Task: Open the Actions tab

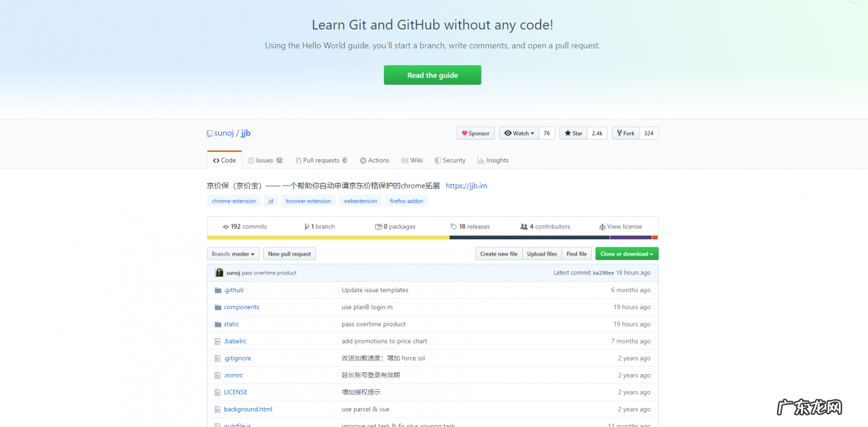Action: coord(374,161)
